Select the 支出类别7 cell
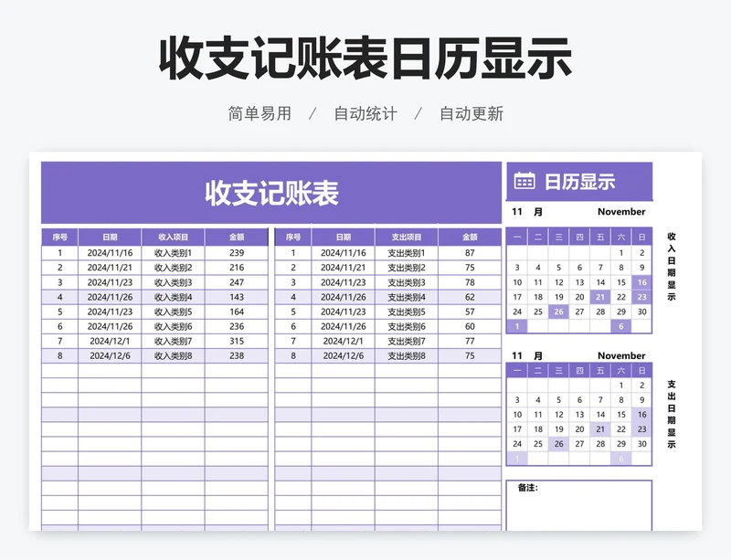 pyautogui.click(x=407, y=341)
